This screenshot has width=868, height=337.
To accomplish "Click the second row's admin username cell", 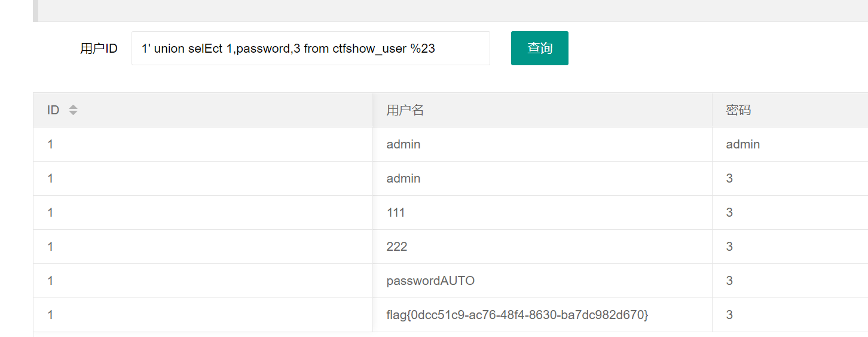I will [x=404, y=178].
